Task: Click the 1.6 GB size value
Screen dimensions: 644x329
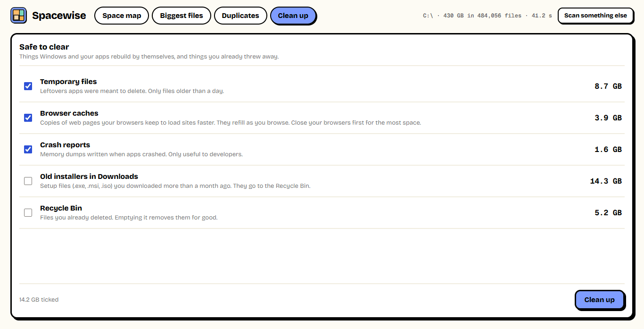Action: (608, 150)
